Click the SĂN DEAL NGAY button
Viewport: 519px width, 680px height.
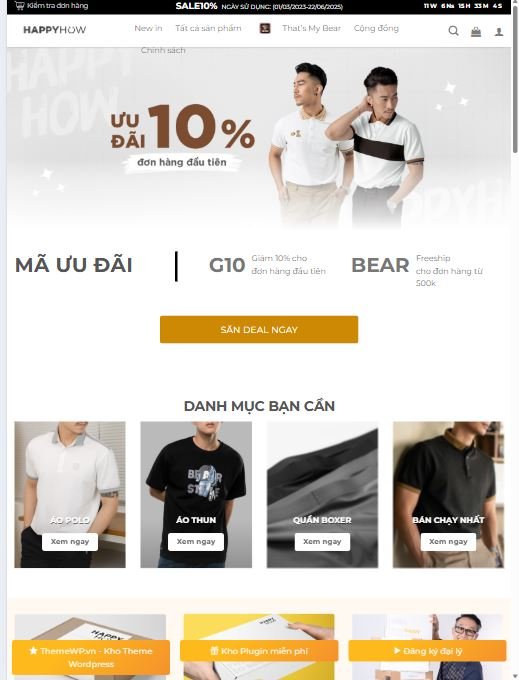coord(259,330)
